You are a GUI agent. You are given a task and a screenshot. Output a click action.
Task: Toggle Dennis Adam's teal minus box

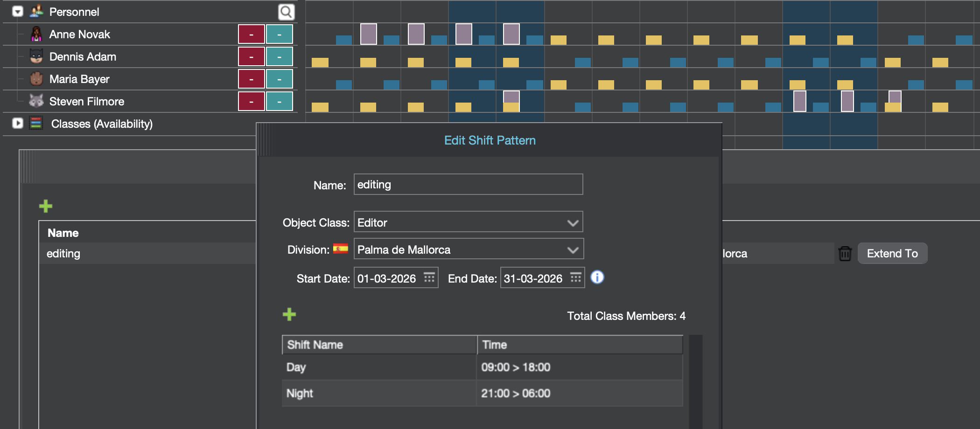coord(279,57)
